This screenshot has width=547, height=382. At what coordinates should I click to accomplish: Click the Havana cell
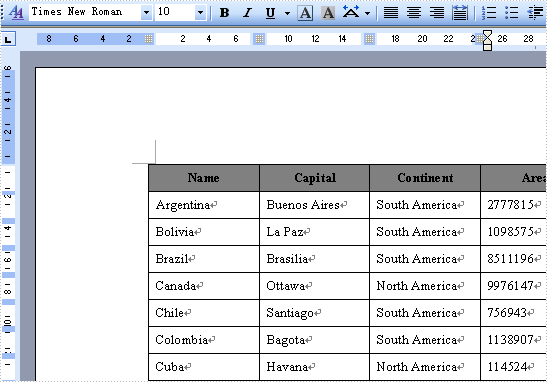[x=314, y=367]
